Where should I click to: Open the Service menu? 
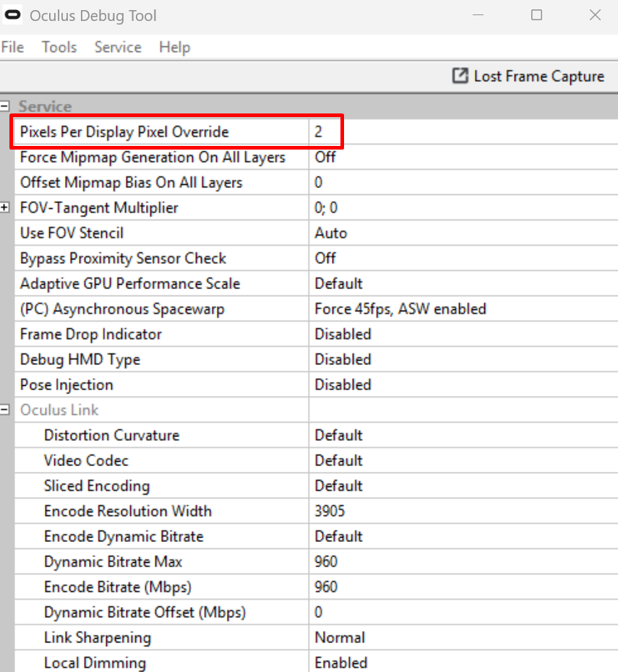point(118,47)
